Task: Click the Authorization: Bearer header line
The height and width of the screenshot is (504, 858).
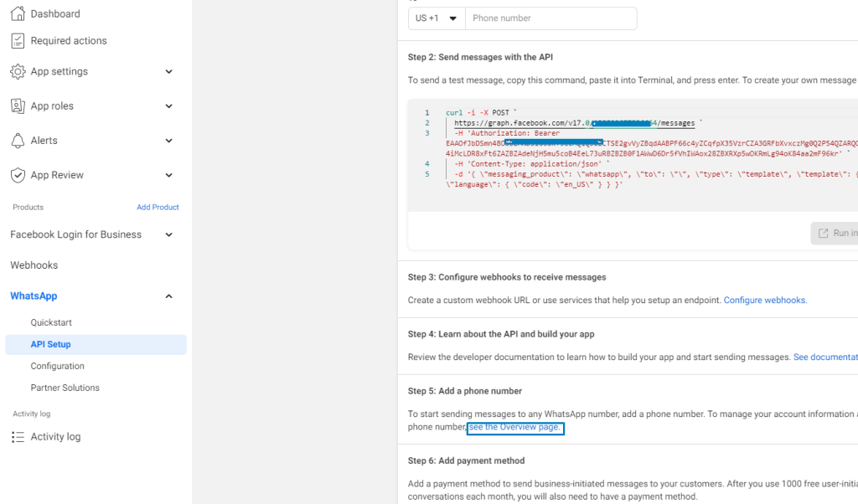Action: click(x=507, y=133)
